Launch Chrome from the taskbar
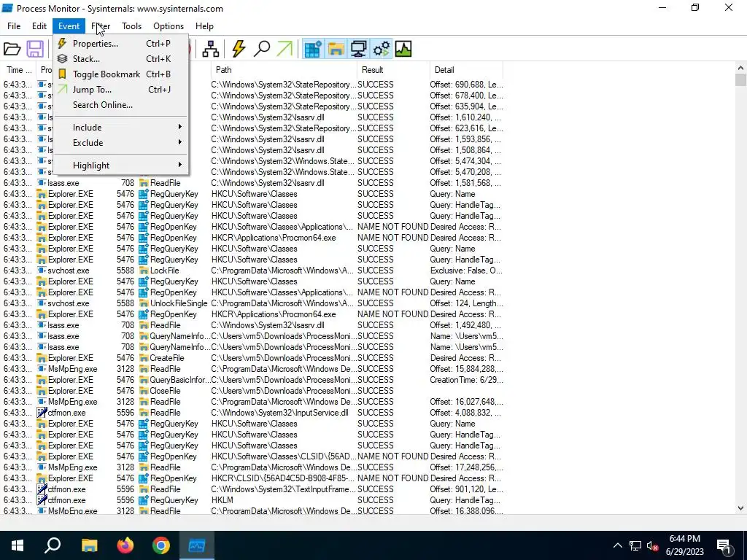 [161, 545]
